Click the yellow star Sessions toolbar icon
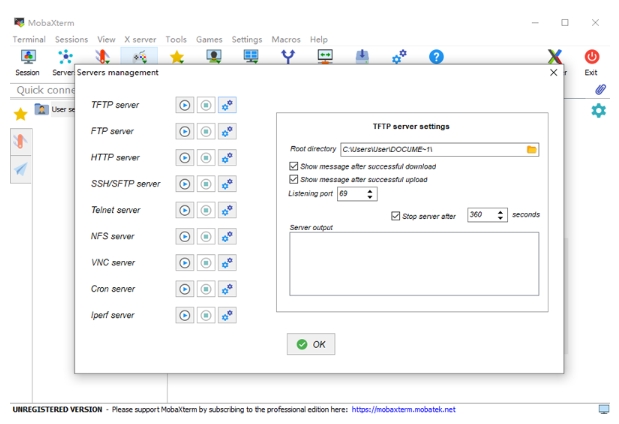The width and height of the screenshot is (619, 424). [177, 57]
